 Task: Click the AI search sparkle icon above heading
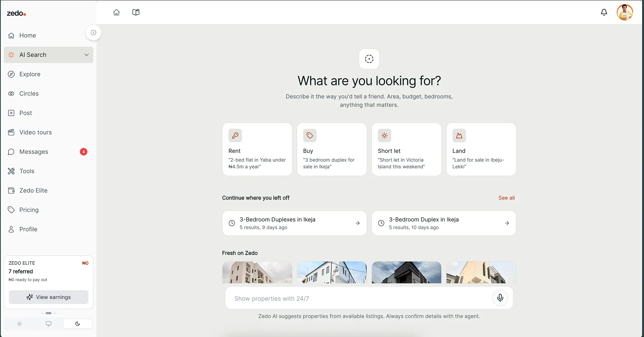[x=369, y=59]
